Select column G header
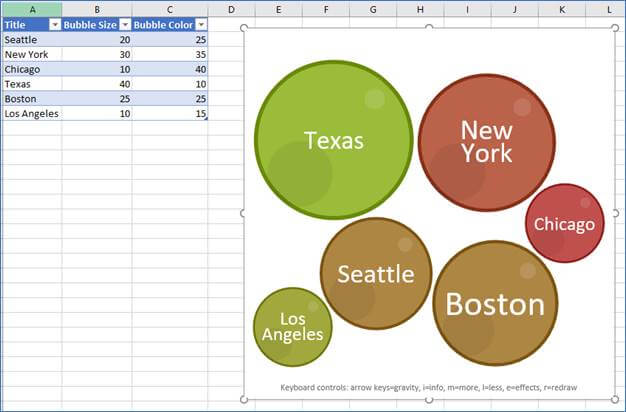 click(373, 10)
